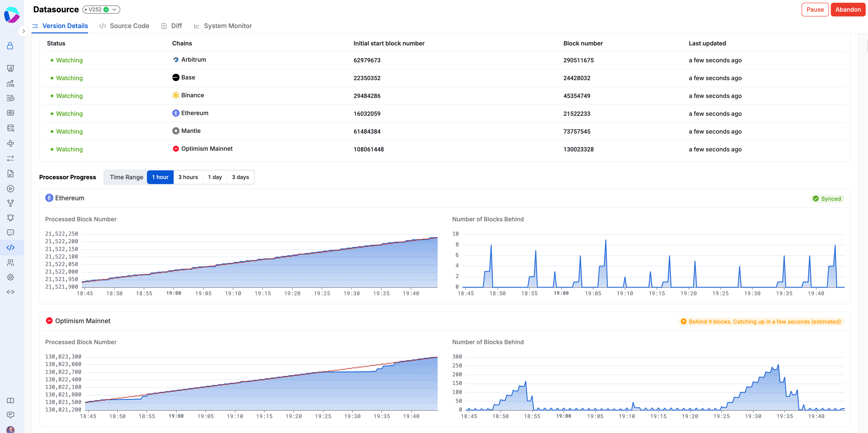Open the System Monitor tab

[223, 26]
